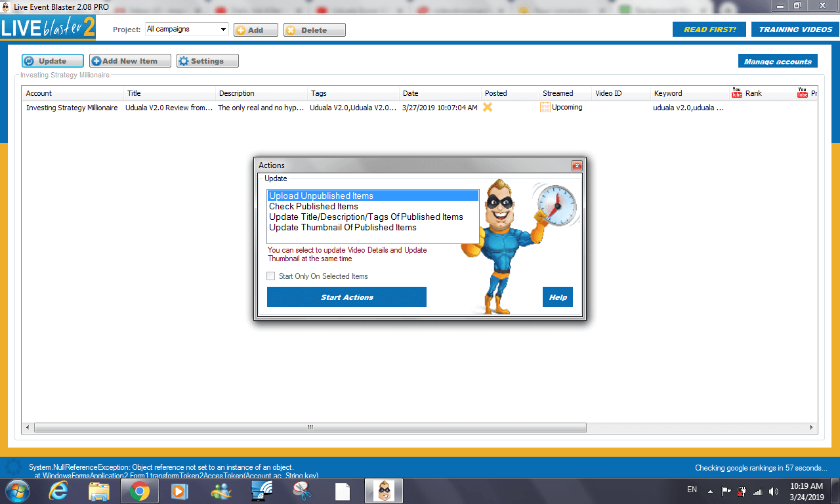The height and width of the screenshot is (504, 840).
Task: Sort by Date column header
Action: 440,93
